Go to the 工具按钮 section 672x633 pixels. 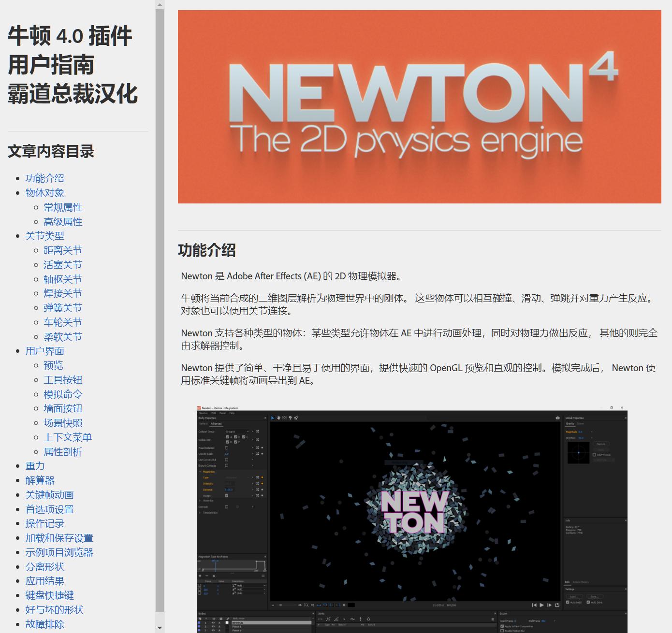pos(63,380)
